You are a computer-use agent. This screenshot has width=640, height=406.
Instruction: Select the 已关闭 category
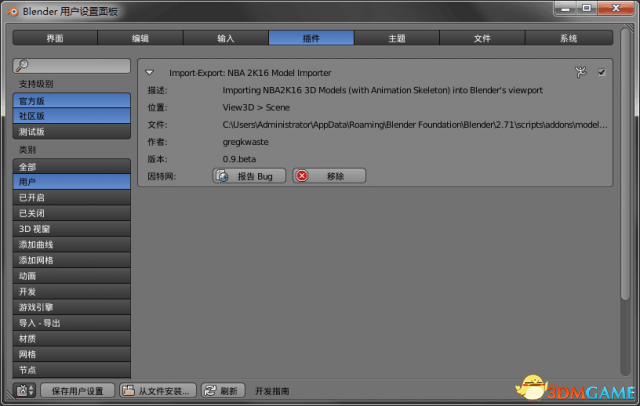(x=72, y=213)
